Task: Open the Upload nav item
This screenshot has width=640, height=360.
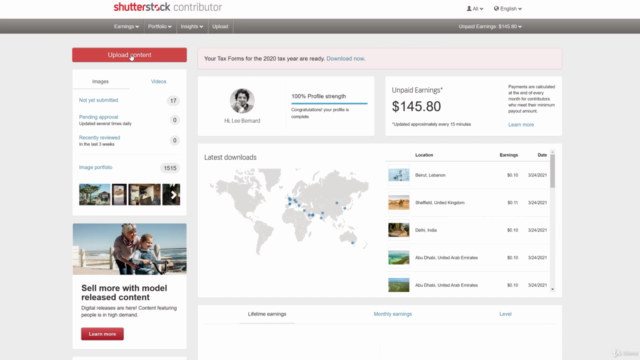Action: click(x=220, y=27)
